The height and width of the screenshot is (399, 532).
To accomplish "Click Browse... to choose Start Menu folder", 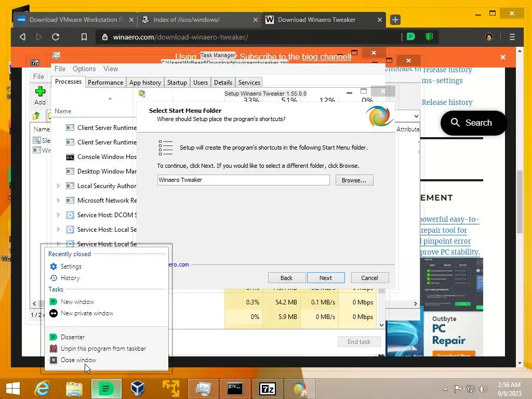I will (354, 180).
